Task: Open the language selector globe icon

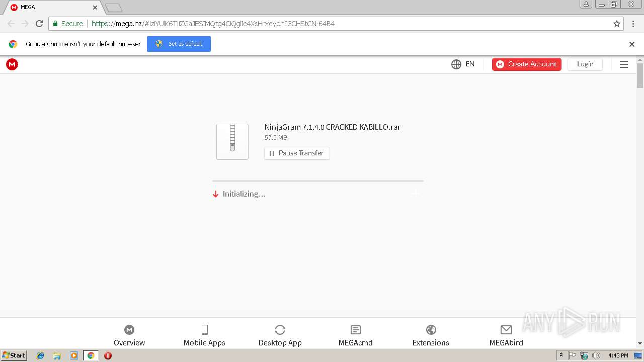Action: 456,64
